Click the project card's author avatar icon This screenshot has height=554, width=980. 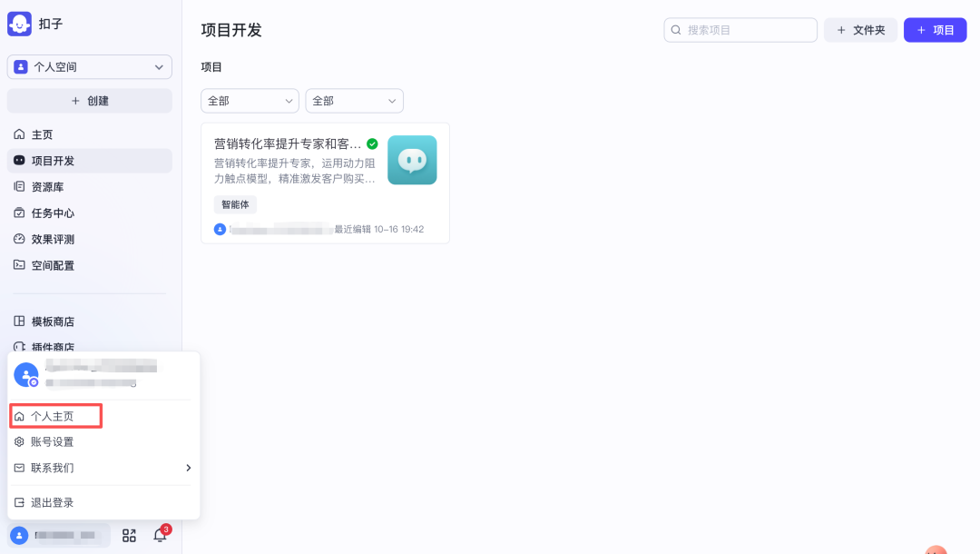220,230
